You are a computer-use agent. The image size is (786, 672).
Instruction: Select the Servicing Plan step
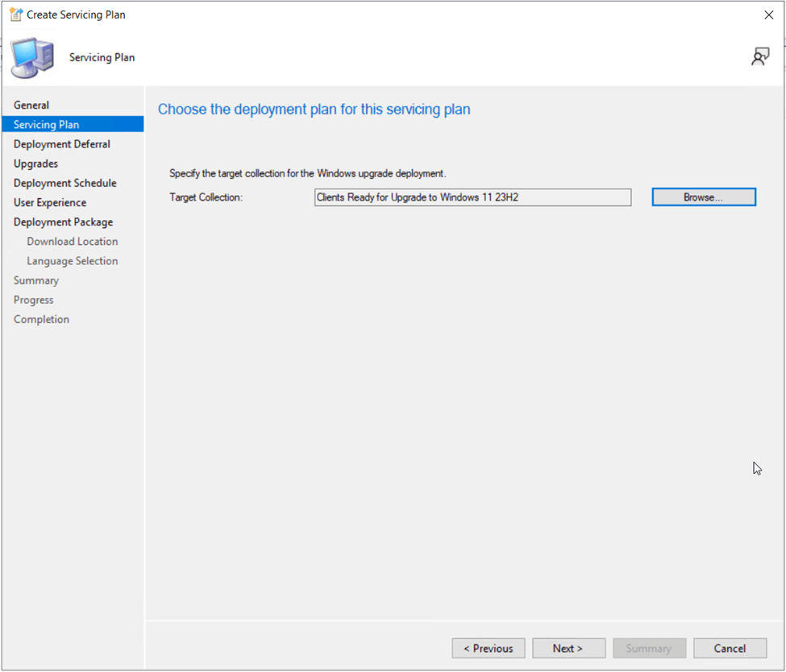coord(46,124)
